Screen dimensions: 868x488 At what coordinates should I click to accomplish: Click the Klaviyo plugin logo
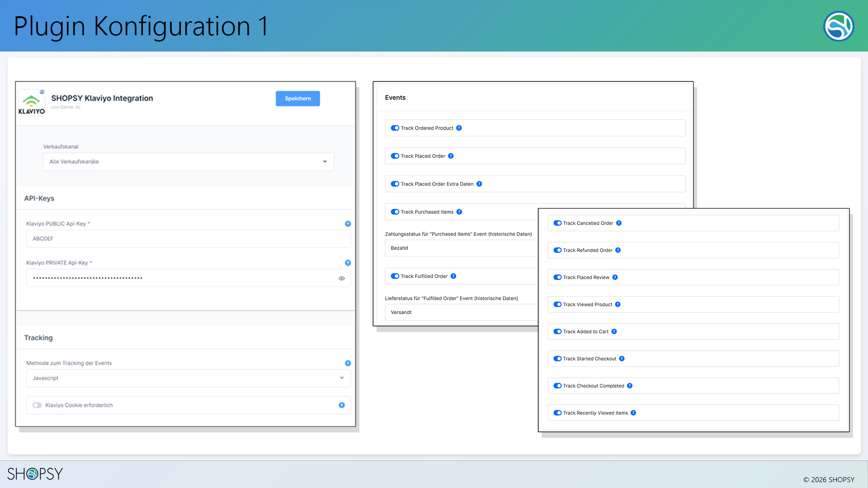tap(31, 103)
